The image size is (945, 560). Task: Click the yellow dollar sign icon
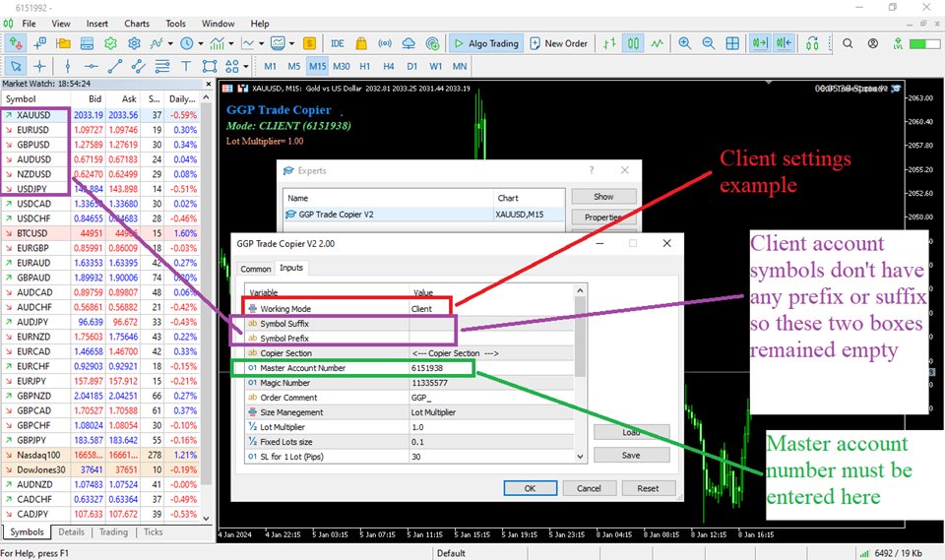point(309,43)
